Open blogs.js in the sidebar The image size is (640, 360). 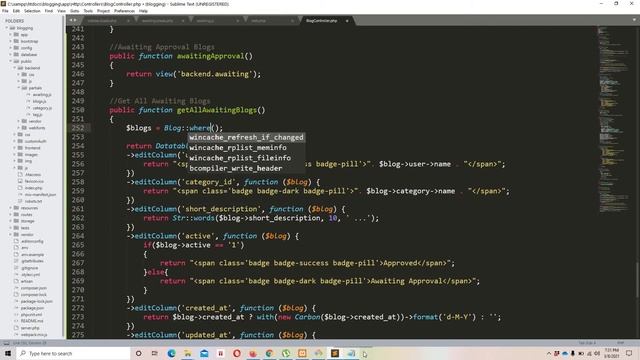pos(39,101)
